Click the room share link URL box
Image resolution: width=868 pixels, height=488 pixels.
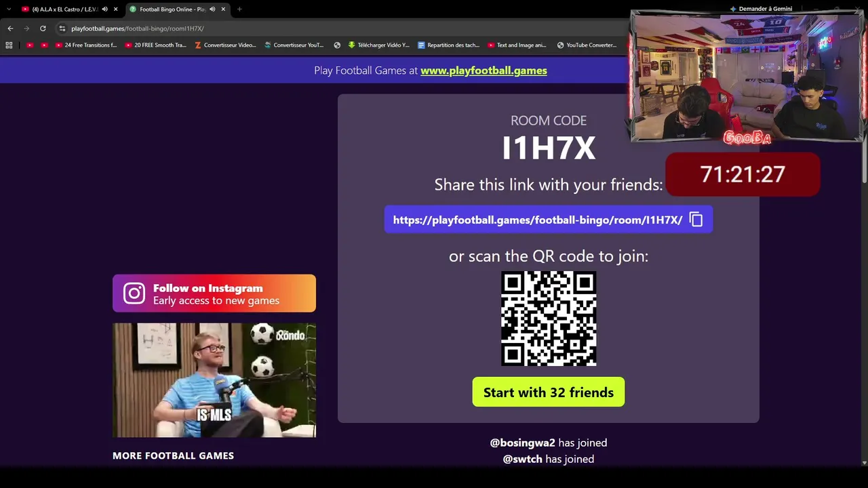549,220
